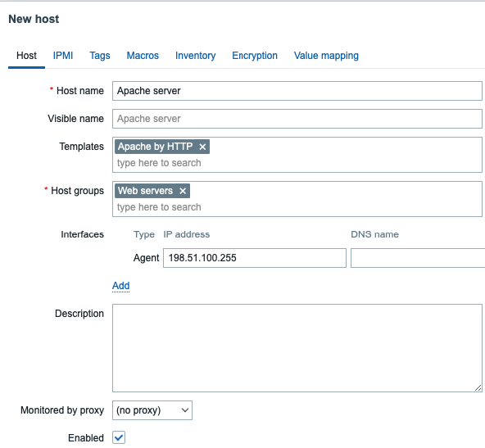Image resolution: width=485 pixels, height=448 pixels.
Task: Select the Host tab
Action: pos(26,56)
